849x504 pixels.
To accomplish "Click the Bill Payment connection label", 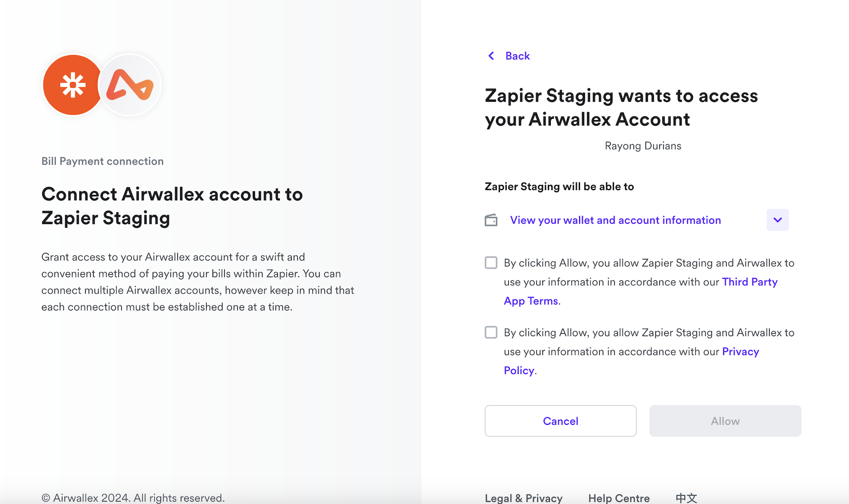I will pos(103,161).
